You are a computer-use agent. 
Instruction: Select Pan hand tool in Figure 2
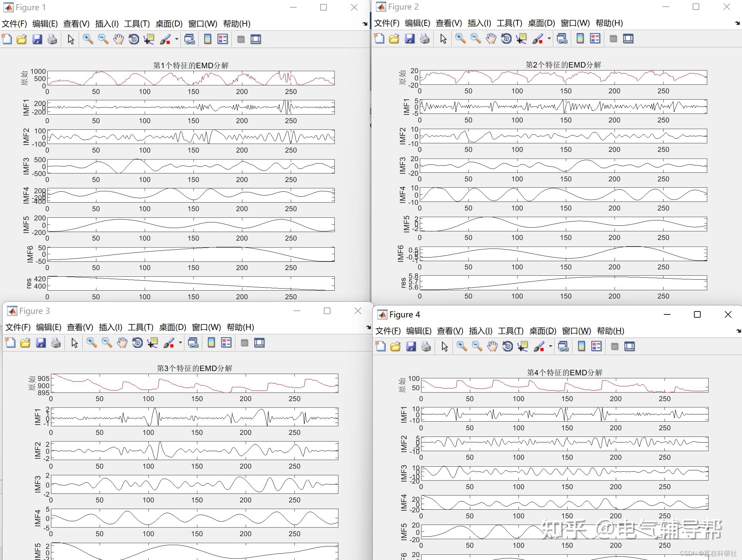click(x=491, y=39)
